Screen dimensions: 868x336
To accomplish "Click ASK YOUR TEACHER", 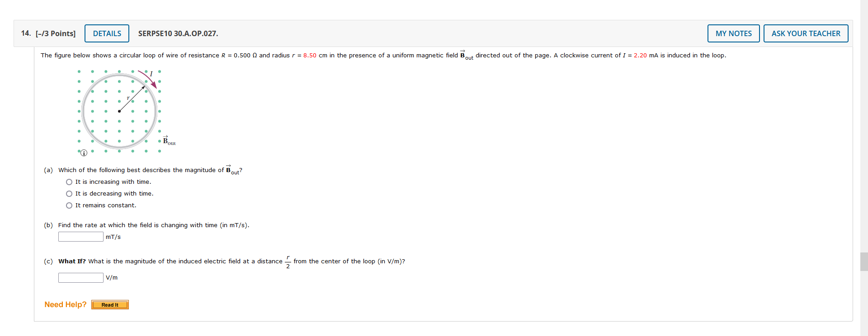I will point(806,33).
